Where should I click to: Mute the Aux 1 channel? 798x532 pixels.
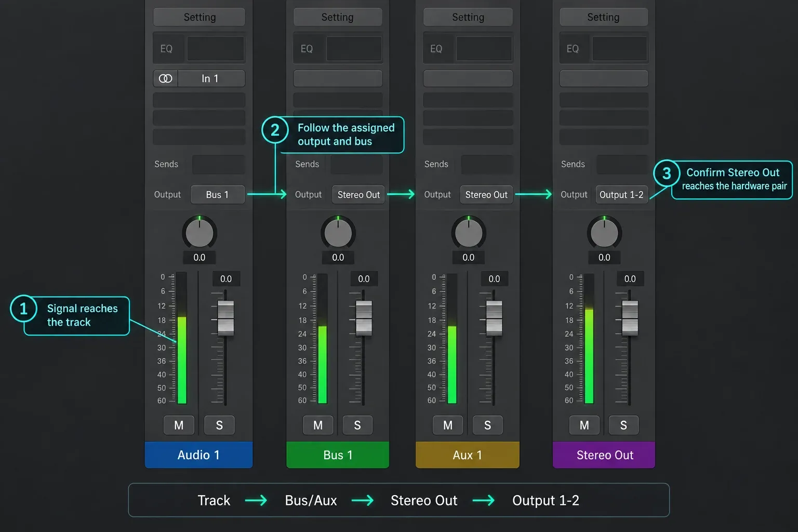click(448, 425)
